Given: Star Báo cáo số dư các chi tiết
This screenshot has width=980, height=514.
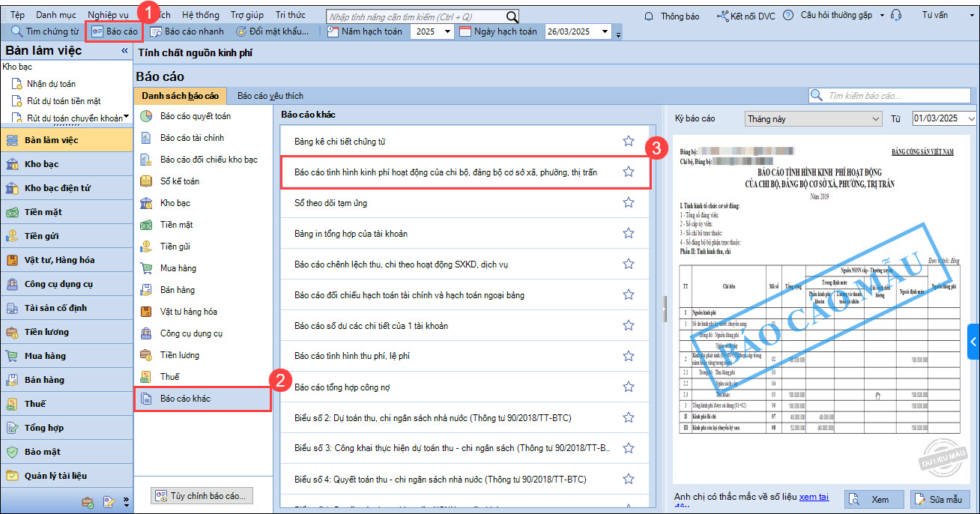Looking at the screenshot, I should pyautogui.click(x=629, y=325).
